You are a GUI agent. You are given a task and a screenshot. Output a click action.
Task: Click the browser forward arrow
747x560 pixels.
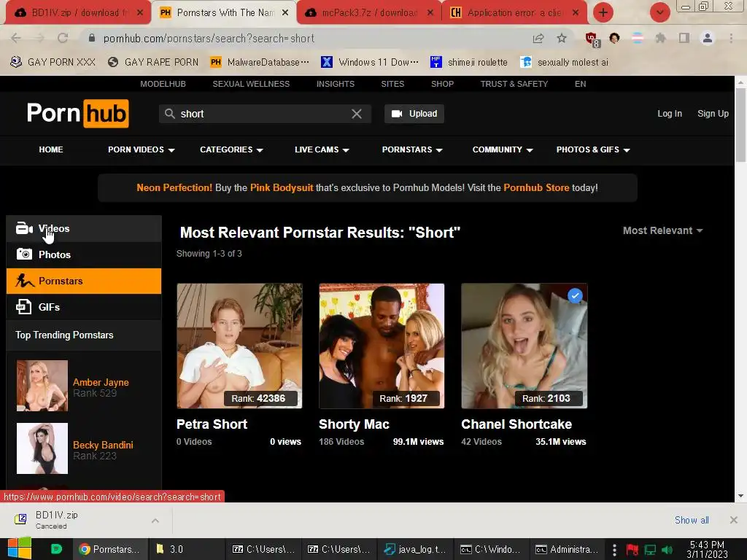39,38
